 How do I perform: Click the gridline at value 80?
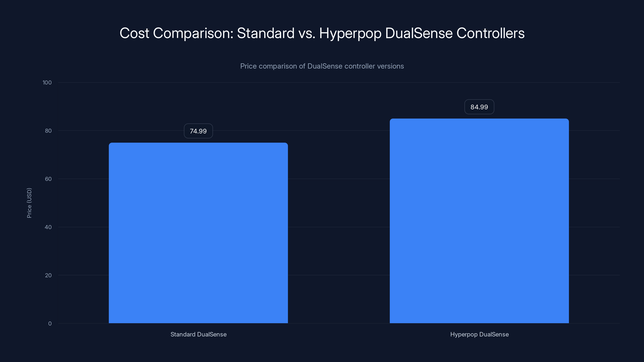[337, 131]
